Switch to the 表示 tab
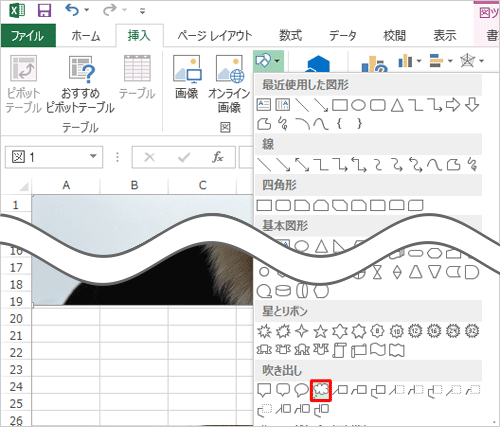Screen dimensions: 500x427 pos(445,35)
